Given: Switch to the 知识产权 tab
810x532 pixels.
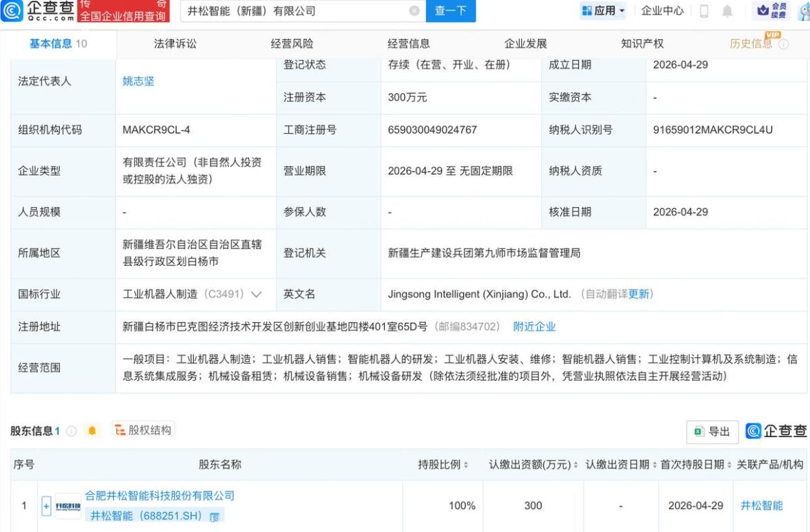Looking at the screenshot, I should [x=643, y=44].
